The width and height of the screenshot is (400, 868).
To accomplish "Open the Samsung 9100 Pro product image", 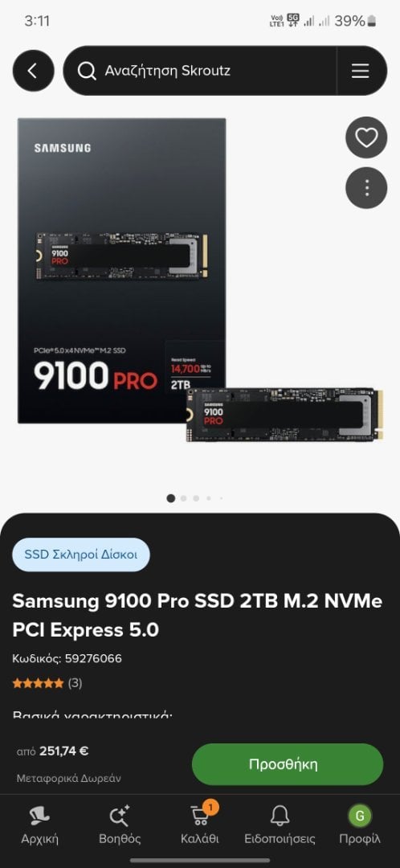I will [x=200, y=280].
